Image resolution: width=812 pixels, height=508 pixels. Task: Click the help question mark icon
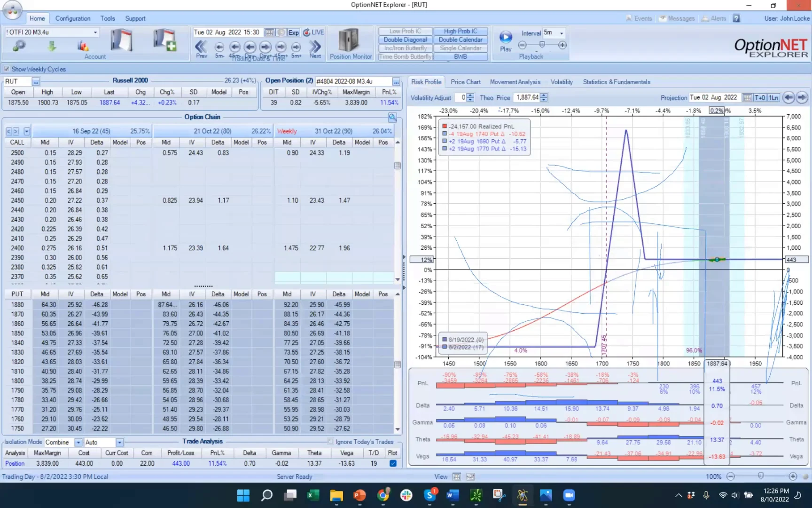point(736,18)
